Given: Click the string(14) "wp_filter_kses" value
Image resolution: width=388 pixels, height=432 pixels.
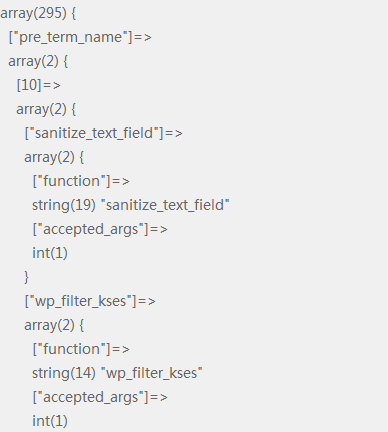Looking at the screenshot, I should point(117,373).
